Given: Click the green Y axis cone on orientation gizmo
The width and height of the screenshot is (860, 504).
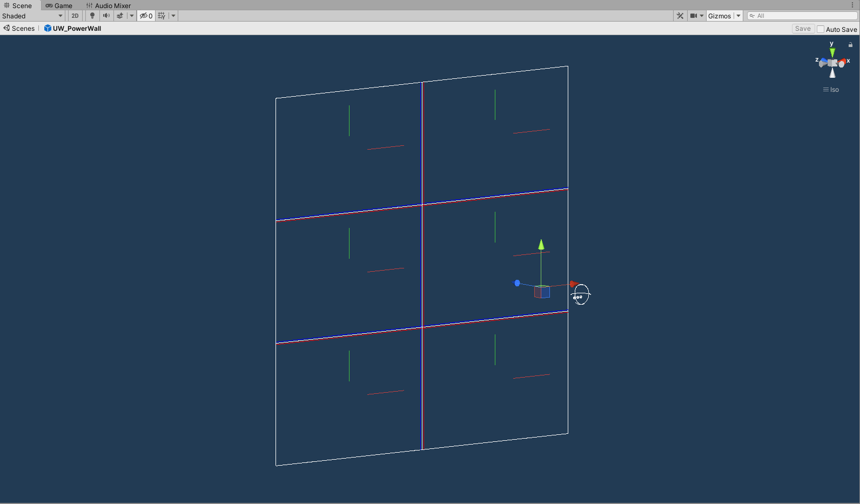Looking at the screenshot, I should [832, 52].
